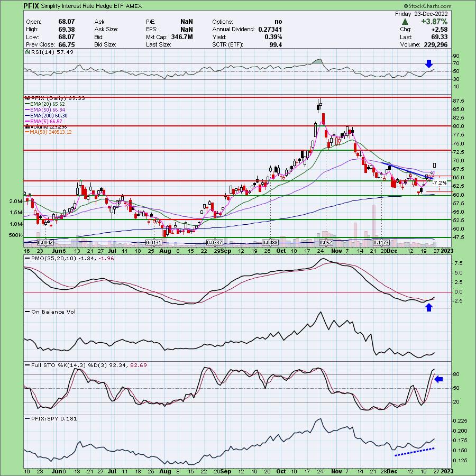Image resolution: width=476 pixels, height=476 pixels.
Task: Select the 'Ask Size:' label
Action: pos(106,30)
